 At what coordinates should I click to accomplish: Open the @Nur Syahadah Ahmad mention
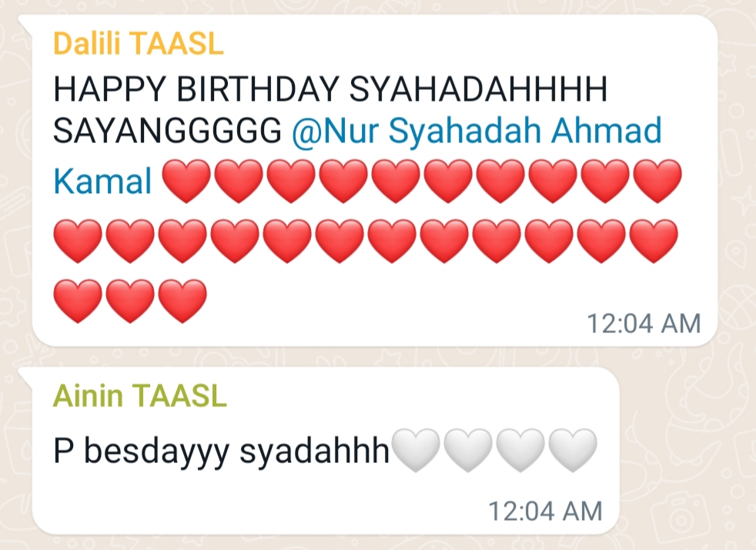tap(477, 131)
